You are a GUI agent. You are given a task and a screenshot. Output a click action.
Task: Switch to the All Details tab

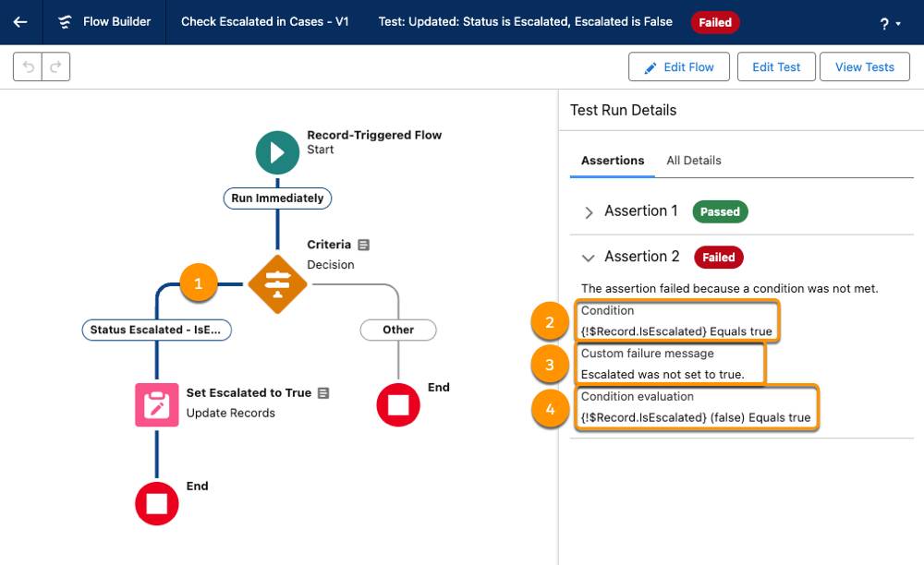(x=694, y=160)
